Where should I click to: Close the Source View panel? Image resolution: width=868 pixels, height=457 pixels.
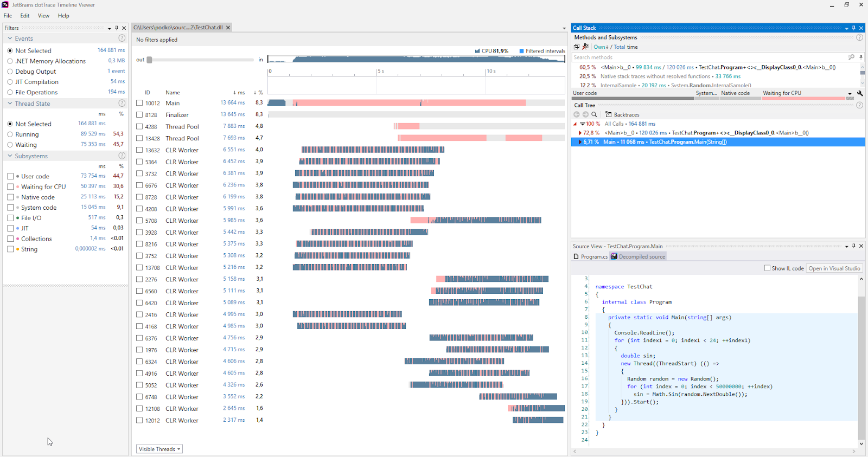coord(861,246)
